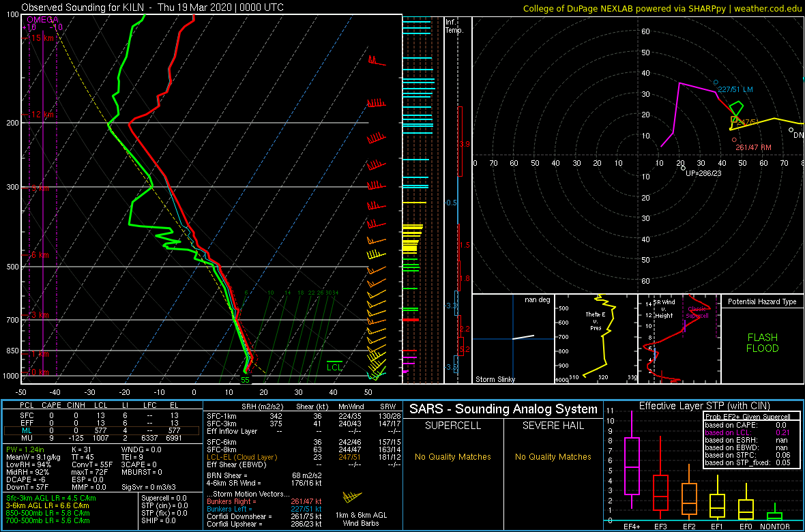Click the 'Eff Inflow Layer' row label

point(233,430)
